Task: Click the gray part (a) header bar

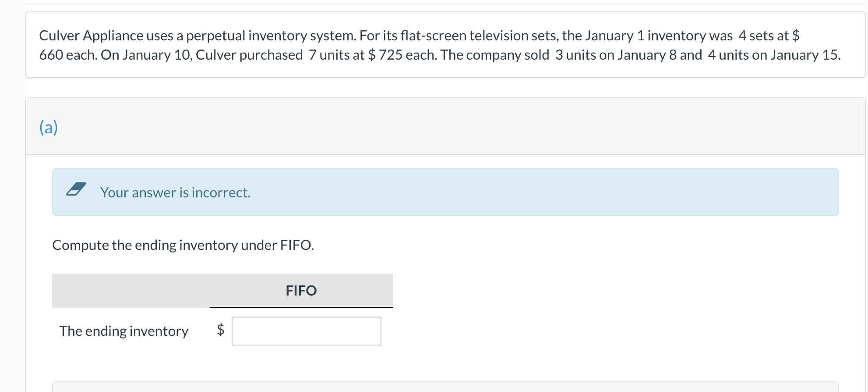Action: [x=438, y=127]
